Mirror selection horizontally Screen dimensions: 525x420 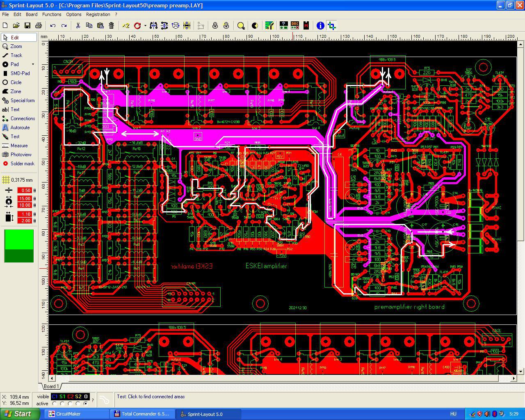[x=153, y=25]
